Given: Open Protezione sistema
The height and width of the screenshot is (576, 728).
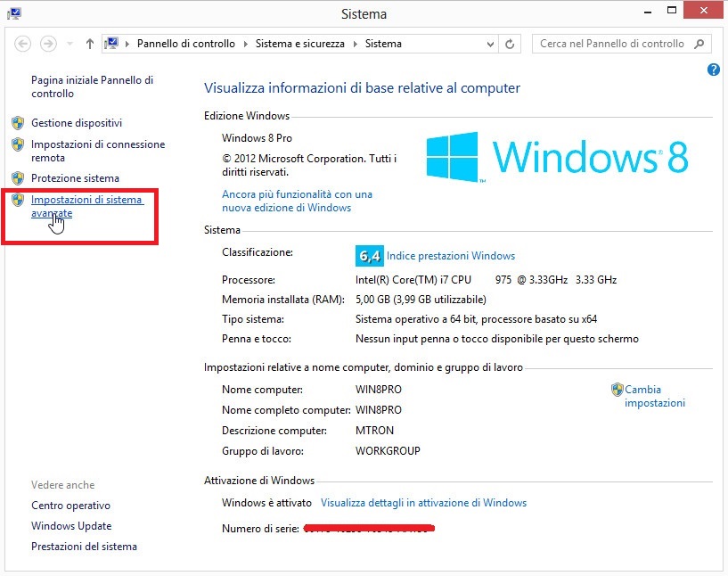Looking at the screenshot, I should coord(75,178).
